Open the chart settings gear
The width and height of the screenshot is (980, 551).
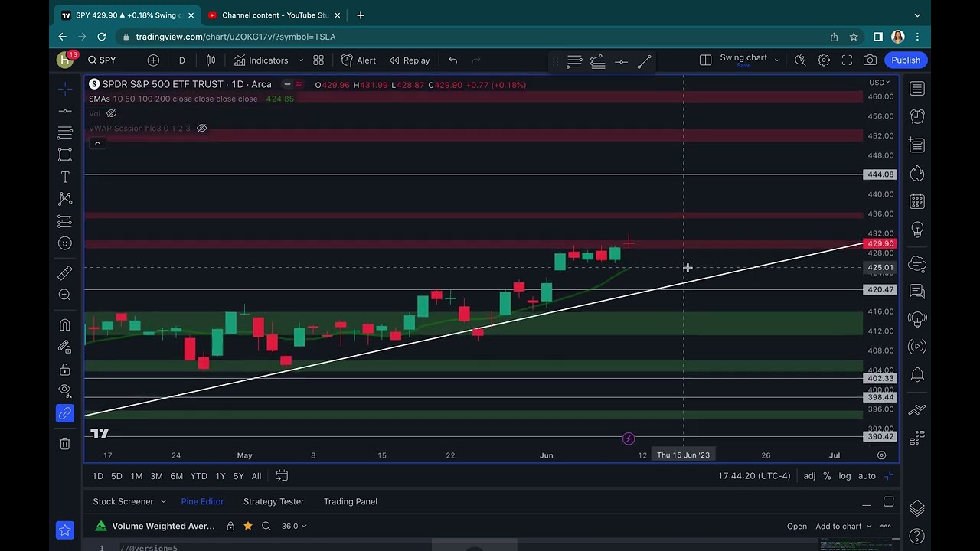click(824, 60)
